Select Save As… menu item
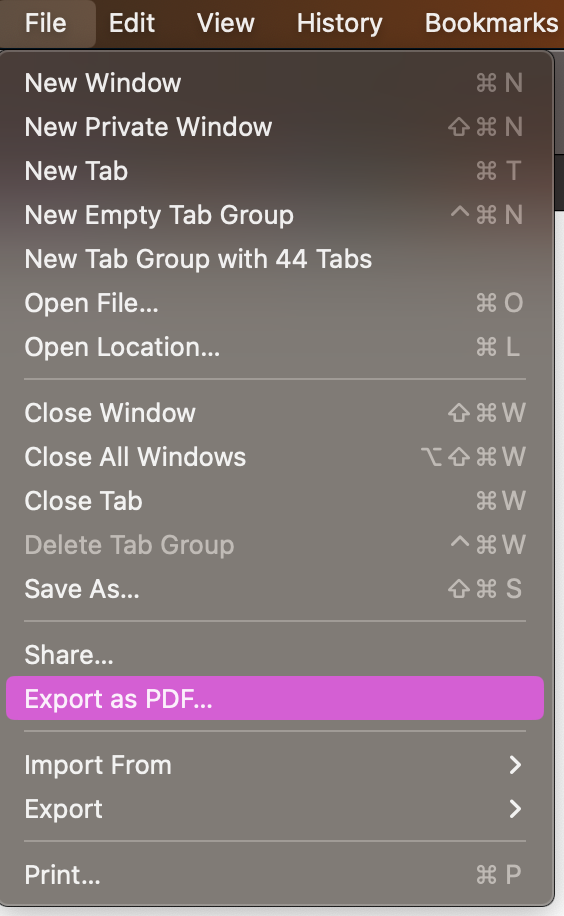The image size is (564, 916). (x=275, y=589)
